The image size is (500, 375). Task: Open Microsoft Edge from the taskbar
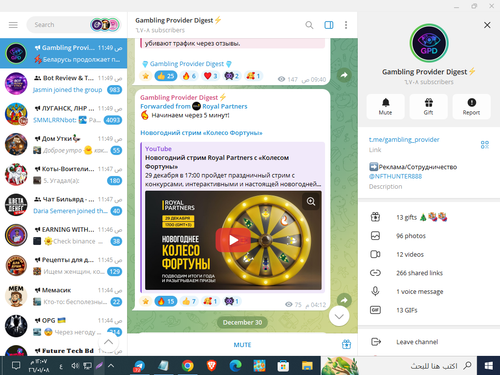coord(235,366)
